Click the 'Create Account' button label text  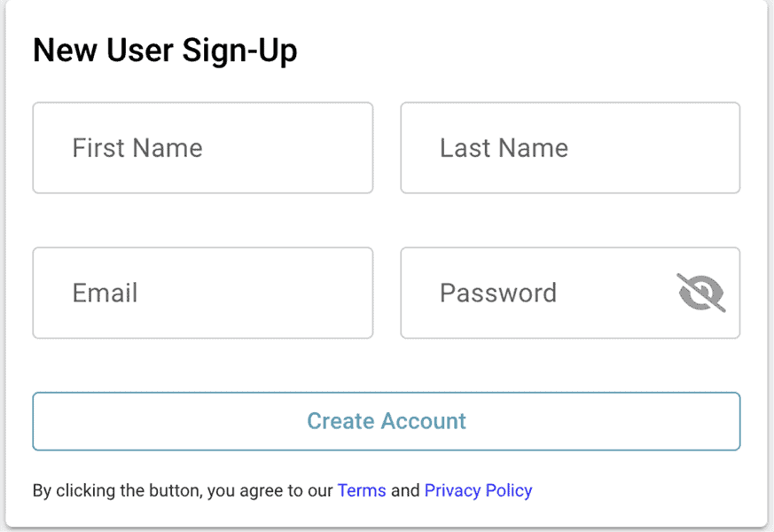(x=387, y=421)
